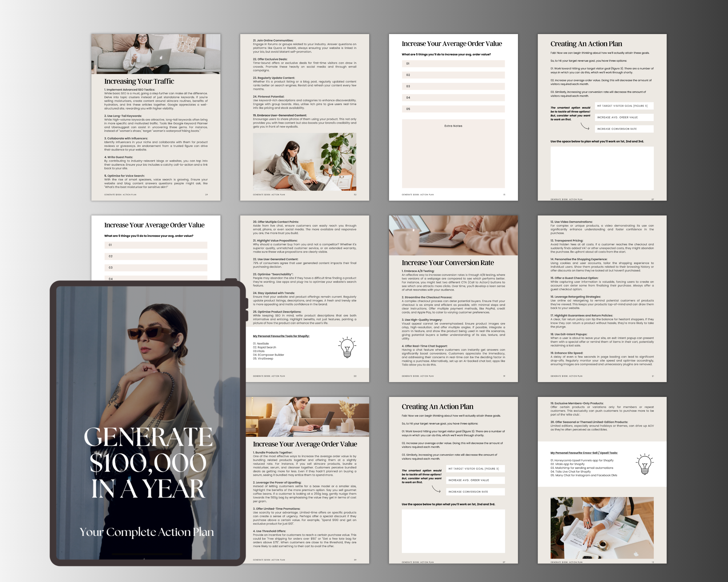Click '13. Transparent Pricing:' item
The image size is (728, 582).
[567, 241]
